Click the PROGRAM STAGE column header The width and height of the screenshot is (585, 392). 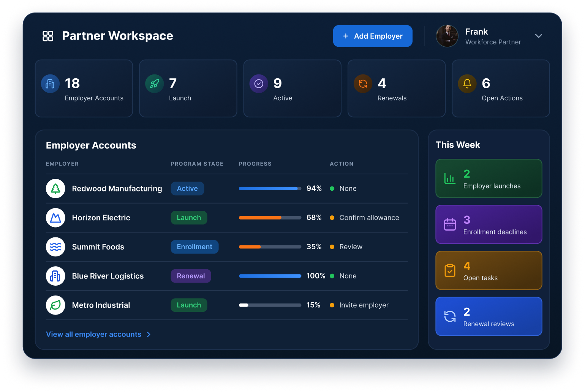197,164
